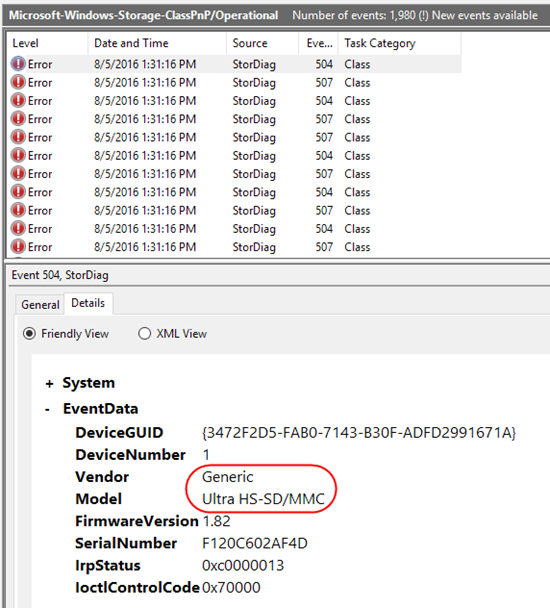This screenshot has width=550, height=608.
Task: Click the error icon of the sixth event row
Action: coord(18,155)
